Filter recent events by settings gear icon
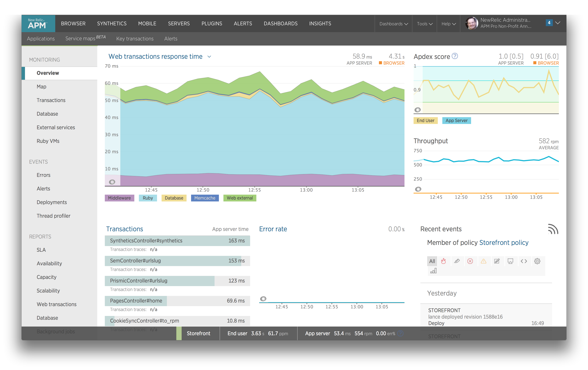Image resolution: width=588 pixels, height=370 pixels. tap(537, 261)
